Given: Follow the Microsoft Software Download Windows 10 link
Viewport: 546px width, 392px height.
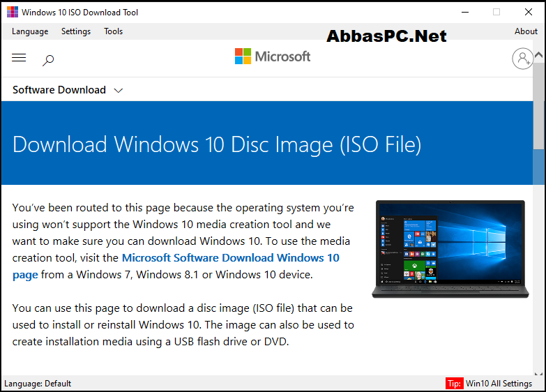Looking at the screenshot, I should pyautogui.click(x=231, y=257).
